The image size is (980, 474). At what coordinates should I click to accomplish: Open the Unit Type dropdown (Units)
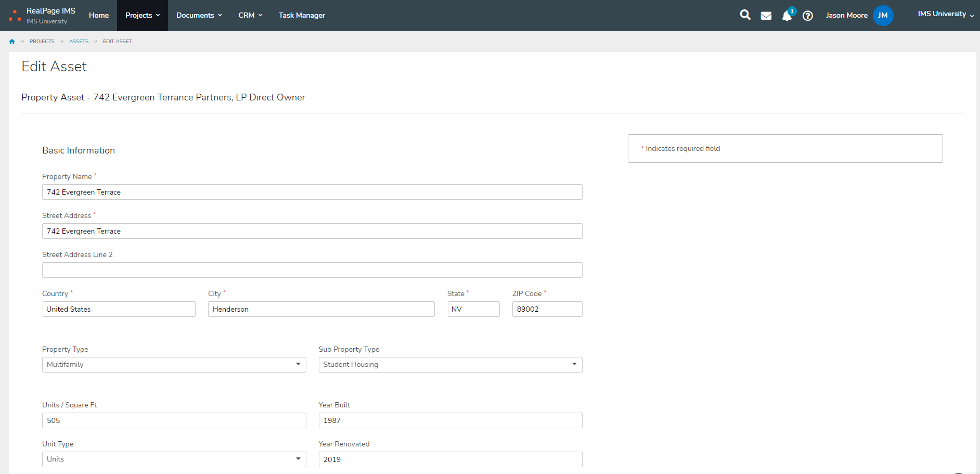(x=174, y=459)
